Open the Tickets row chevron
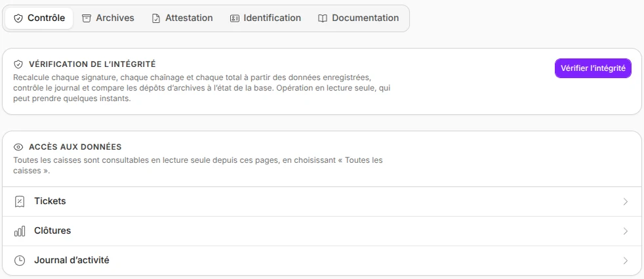 coord(626,202)
